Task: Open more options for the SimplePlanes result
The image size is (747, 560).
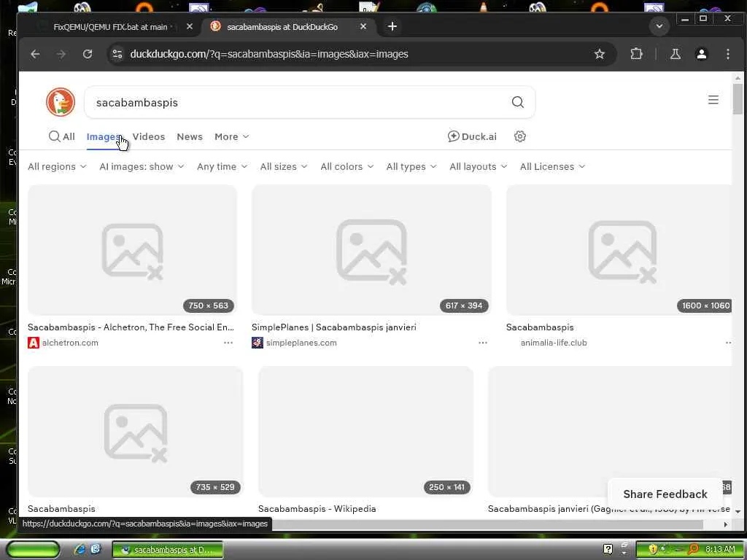Action: click(483, 343)
